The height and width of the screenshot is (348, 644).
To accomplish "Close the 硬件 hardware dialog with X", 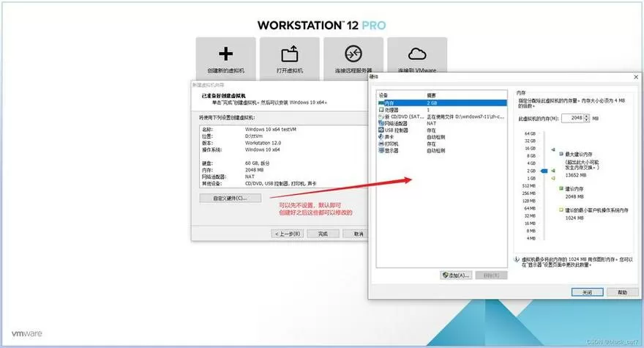I will (x=636, y=77).
